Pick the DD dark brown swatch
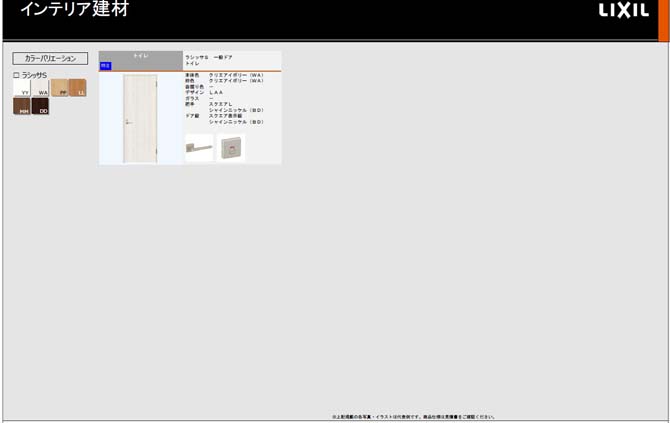The image size is (670, 423). (40, 106)
